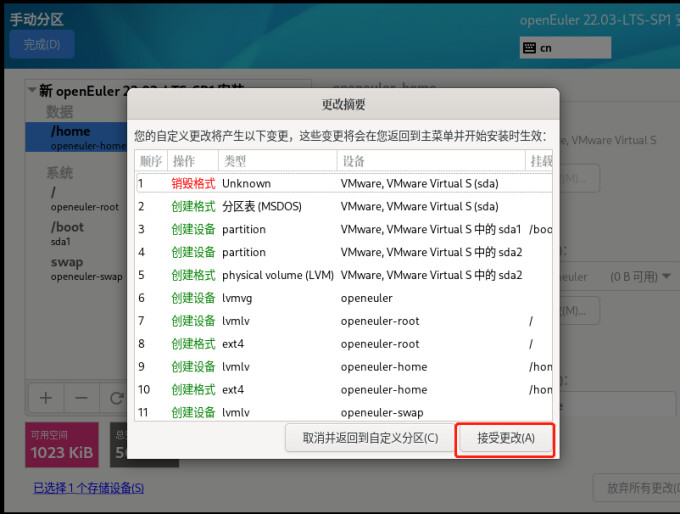Select the /home openeuler-home partition
Screen dimensions: 681x514
pyautogui.click(x=76, y=137)
